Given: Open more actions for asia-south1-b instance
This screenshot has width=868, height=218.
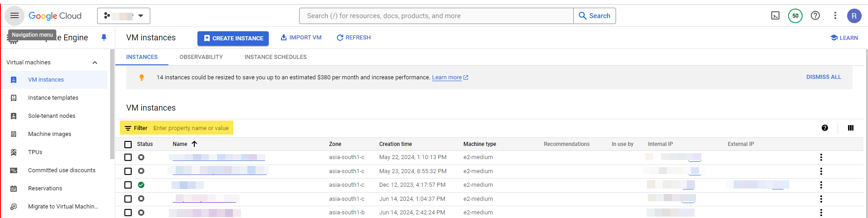Looking at the screenshot, I should click(x=821, y=213).
